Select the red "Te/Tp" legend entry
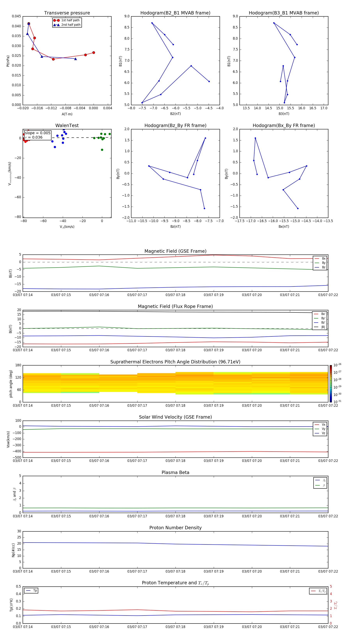 318,591
